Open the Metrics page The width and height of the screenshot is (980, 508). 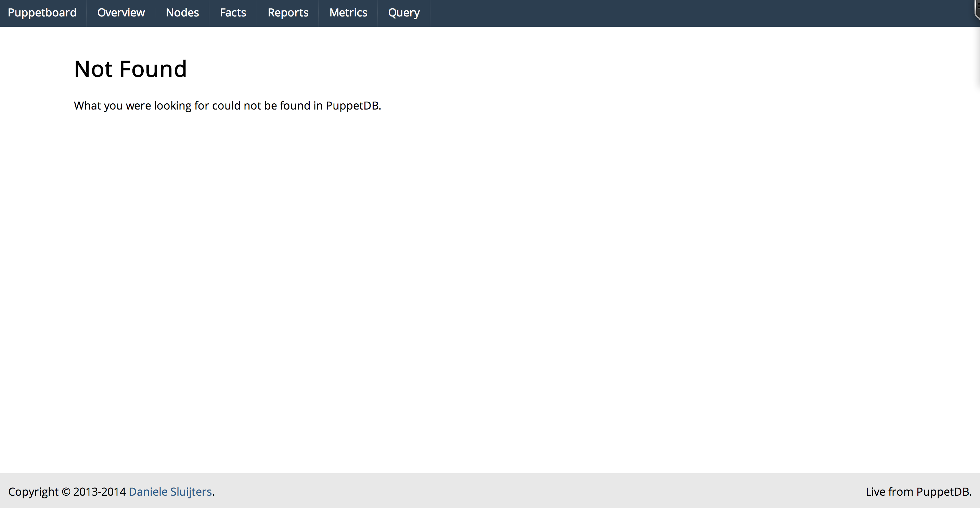click(x=348, y=13)
